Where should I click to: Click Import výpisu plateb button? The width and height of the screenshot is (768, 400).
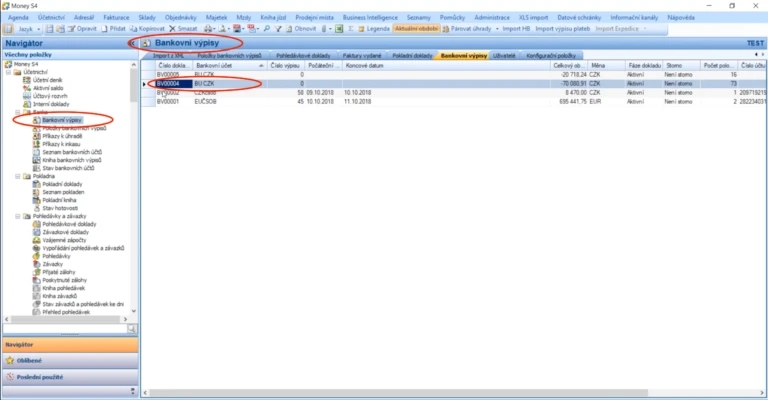click(x=563, y=29)
